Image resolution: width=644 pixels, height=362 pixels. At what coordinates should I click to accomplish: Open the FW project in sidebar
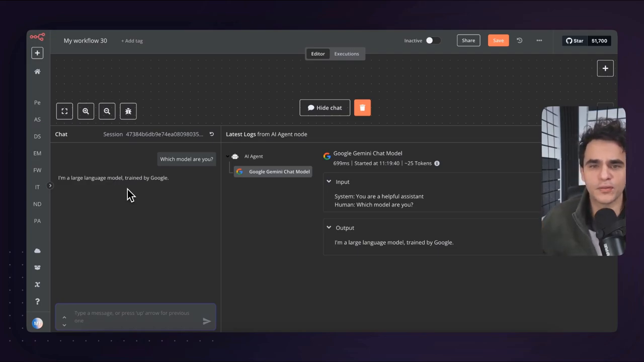pos(37,170)
